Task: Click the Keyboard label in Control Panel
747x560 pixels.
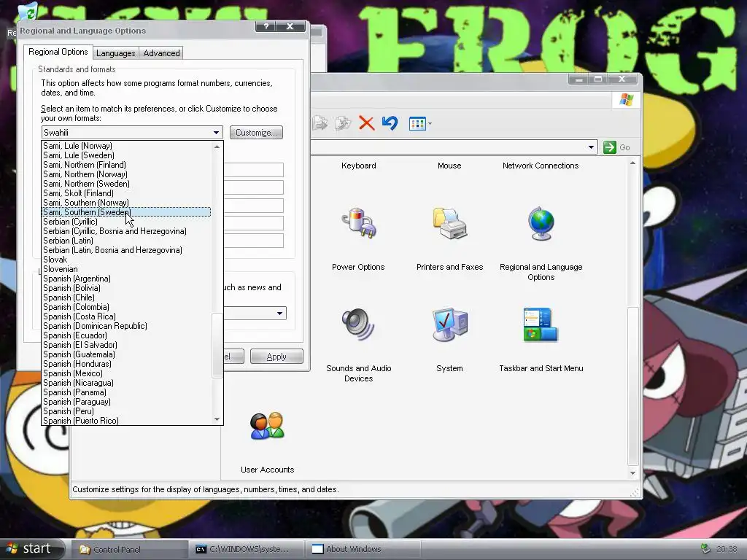Action: coord(359,166)
